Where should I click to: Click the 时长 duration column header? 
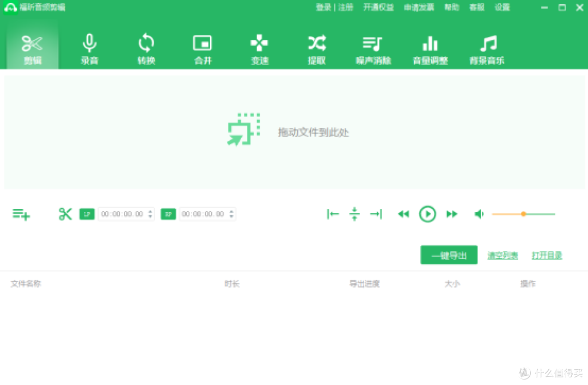[x=232, y=283]
